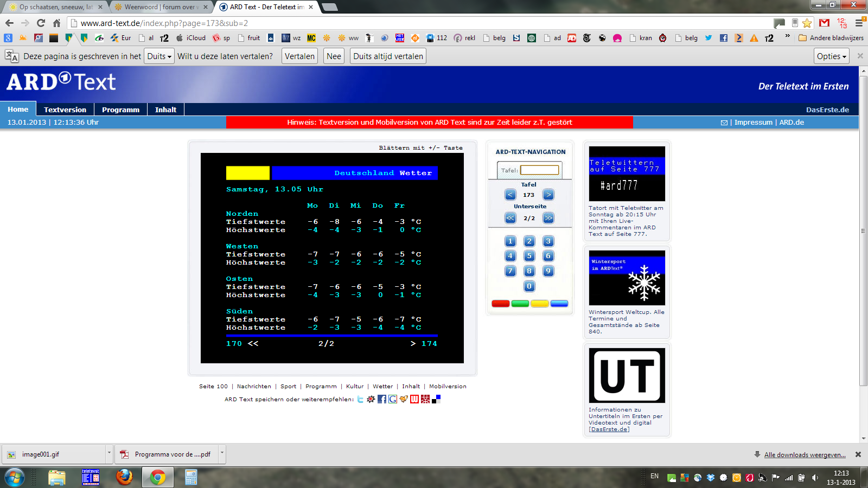The image size is (868, 488).
Task: Open the envelope contact icon
Action: click(x=724, y=123)
